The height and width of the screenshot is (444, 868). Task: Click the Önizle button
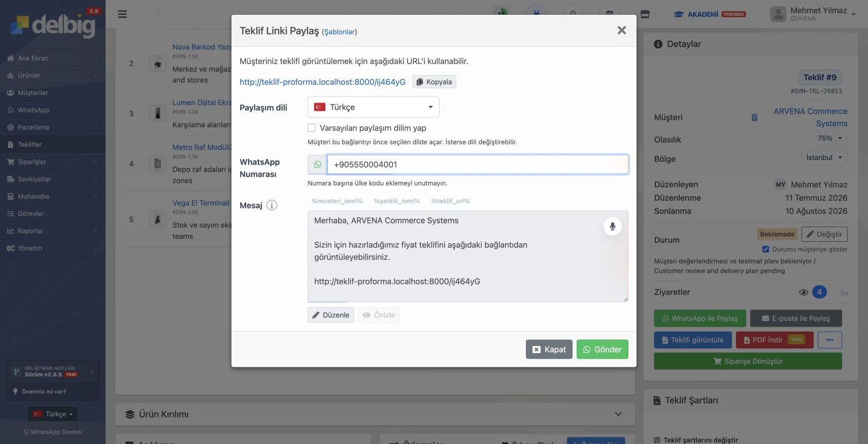379,315
